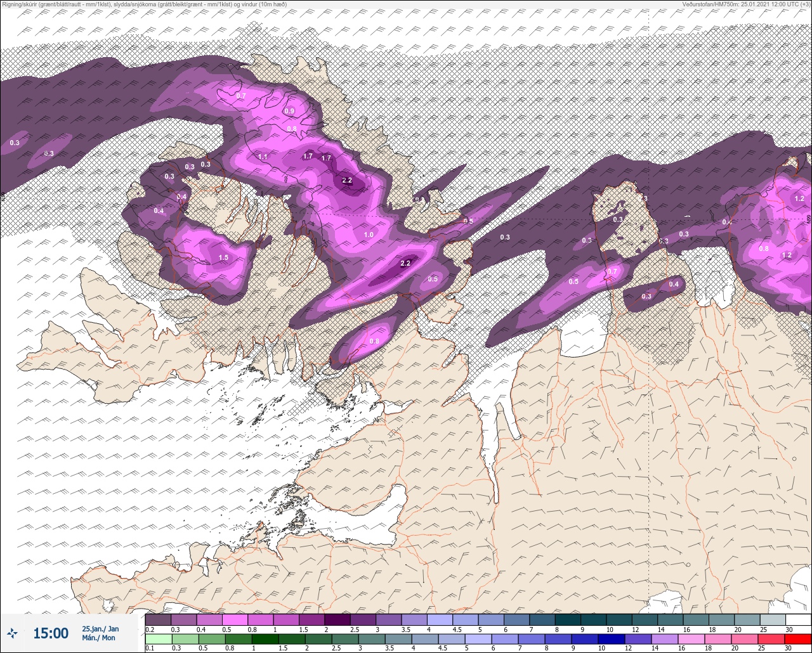Select the upper legend swatch labeled 4
The height and width of the screenshot is (653, 812).
click(440, 619)
